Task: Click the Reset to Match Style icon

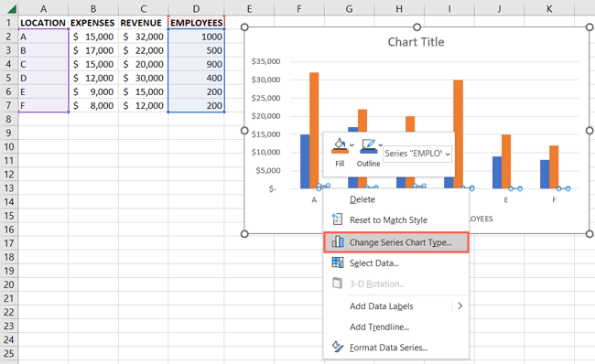Action: [x=338, y=219]
